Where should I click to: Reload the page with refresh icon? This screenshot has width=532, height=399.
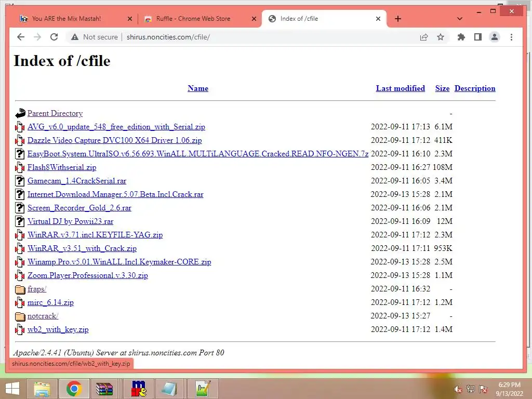click(x=54, y=37)
